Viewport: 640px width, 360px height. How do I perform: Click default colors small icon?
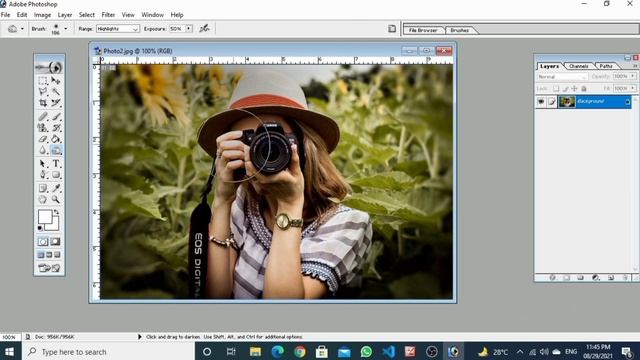(x=40, y=228)
